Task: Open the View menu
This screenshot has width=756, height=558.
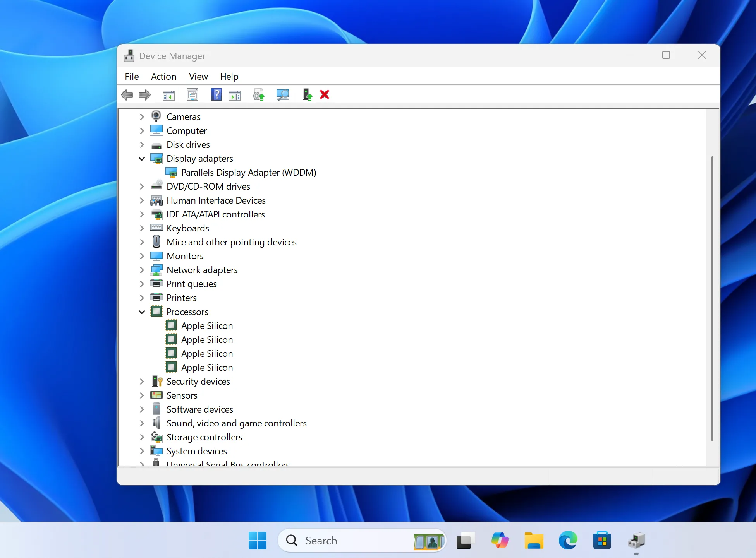Action: [198, 76]
